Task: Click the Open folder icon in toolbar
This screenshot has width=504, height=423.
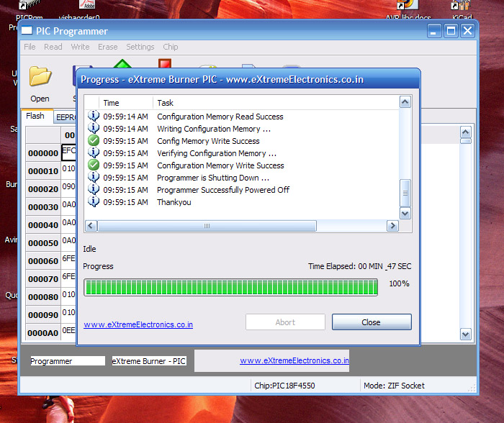Action: (40, 76)
